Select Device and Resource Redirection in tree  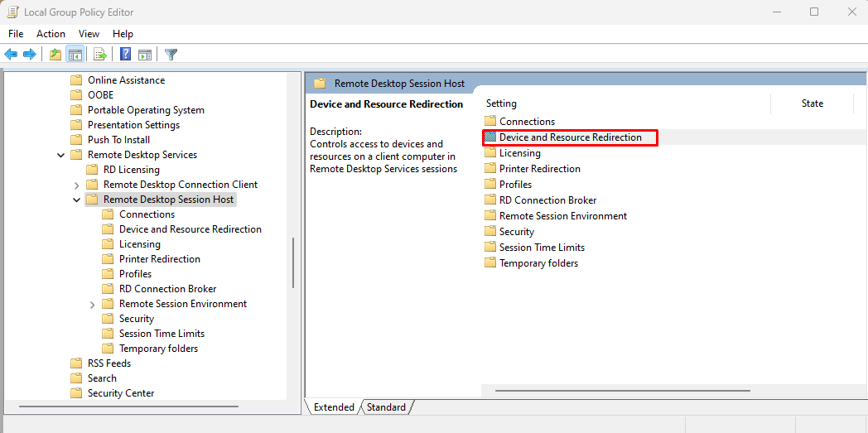pyautogui.click(x=190, y=229)
